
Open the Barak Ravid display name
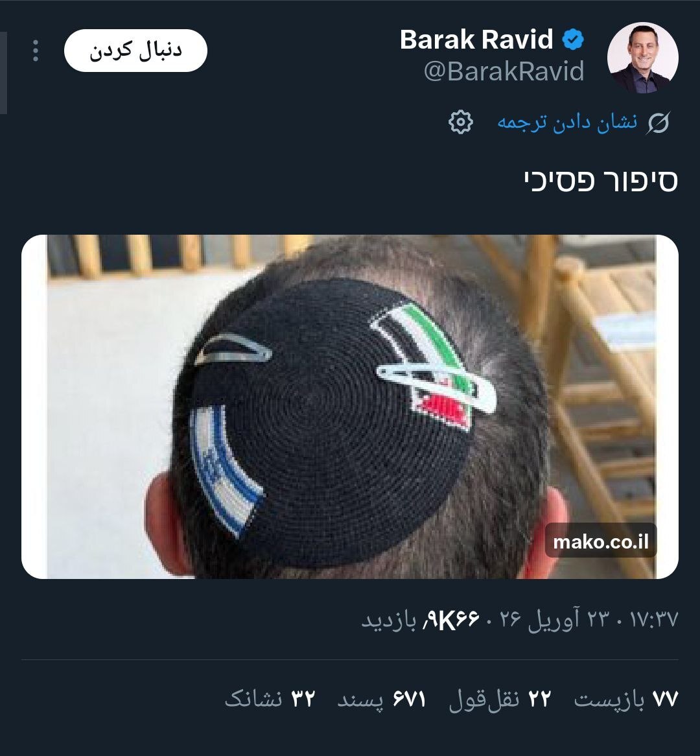(x=476, y=40)
